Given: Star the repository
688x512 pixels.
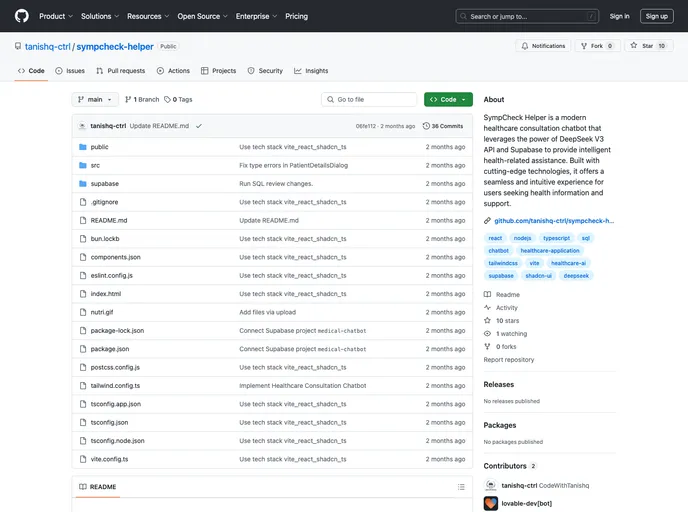Looking at the screenshot, I should pyautogui.click(x=648, y=46).
